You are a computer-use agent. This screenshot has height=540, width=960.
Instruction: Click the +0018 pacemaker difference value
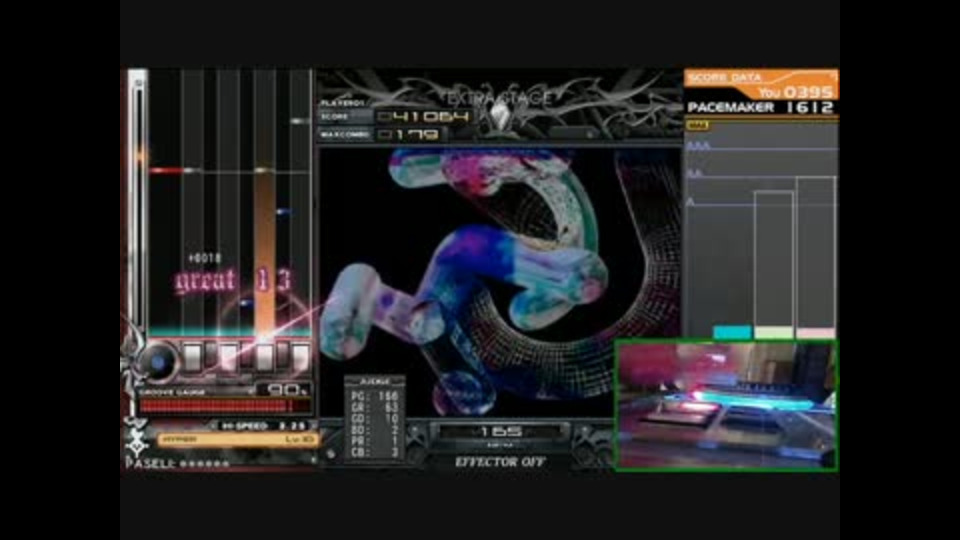[204, 258]
